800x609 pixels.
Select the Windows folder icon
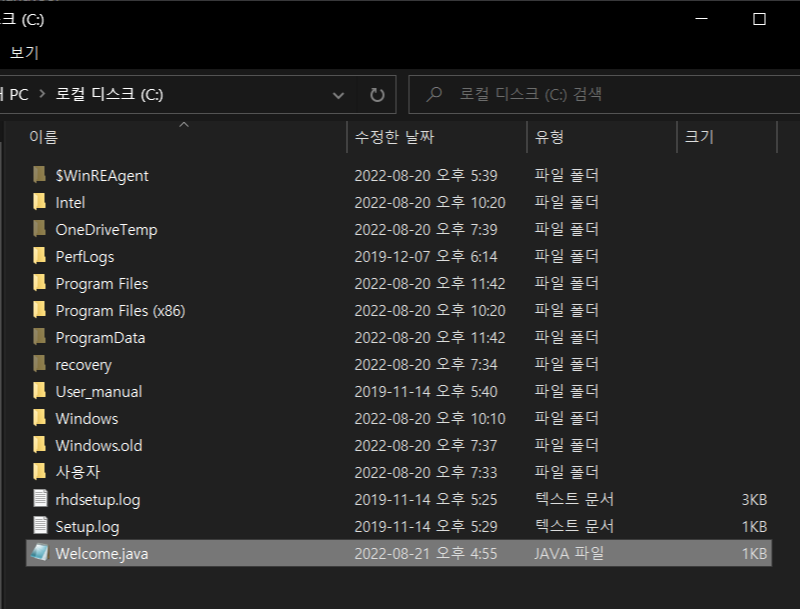click(x=39, y=418)
